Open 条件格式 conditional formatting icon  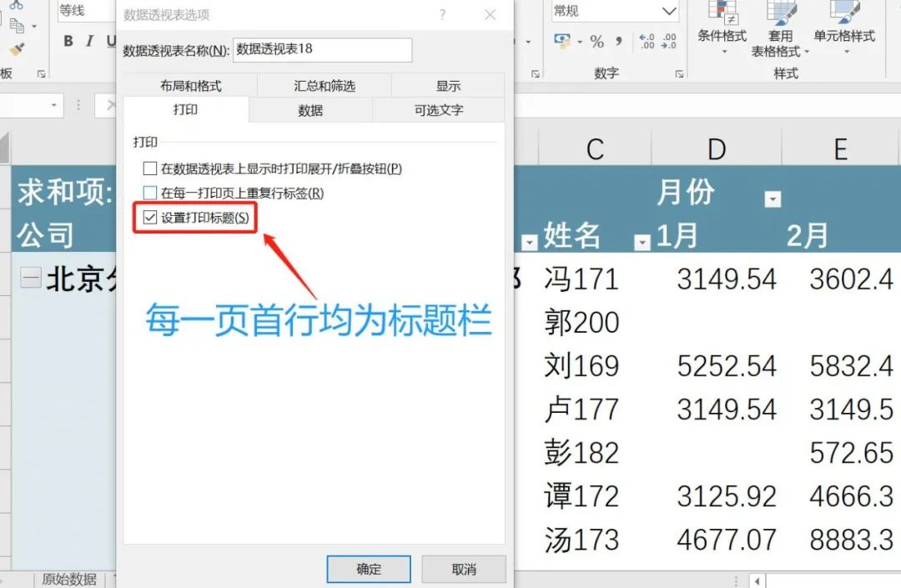click(x=722, y=28)
